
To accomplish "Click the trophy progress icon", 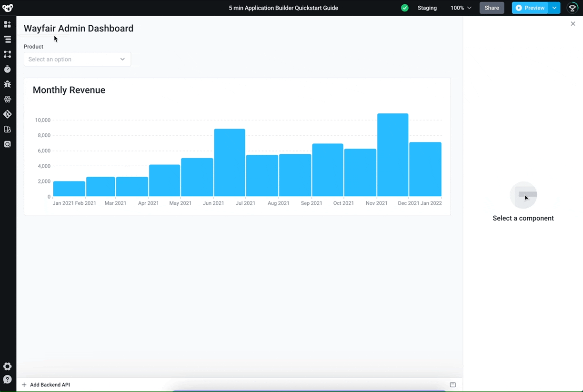I will [x=573, y=8].
